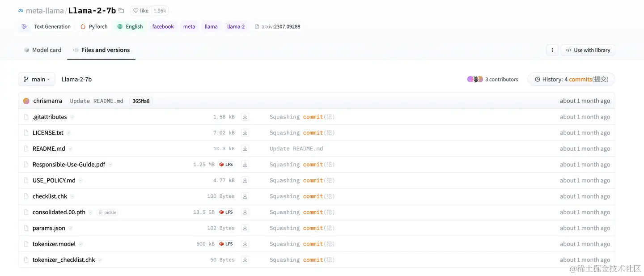Viewport: 644px width, 276px height.
Task: Open Squashing commit link for params.json
Action: click(x=302, y=228)
